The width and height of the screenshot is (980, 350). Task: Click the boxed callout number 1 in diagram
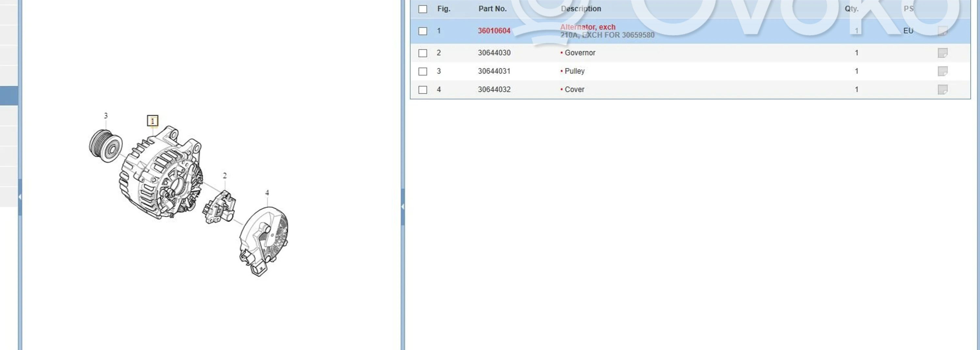click(x=153, y=121)
